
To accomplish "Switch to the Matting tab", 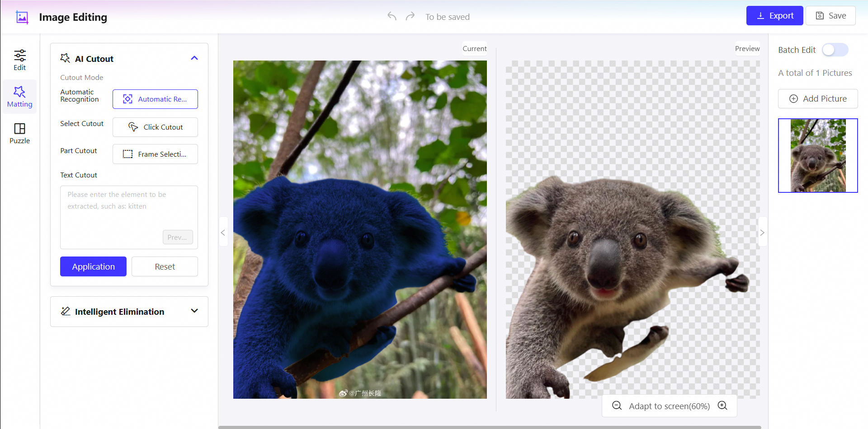I will (20, 97).
